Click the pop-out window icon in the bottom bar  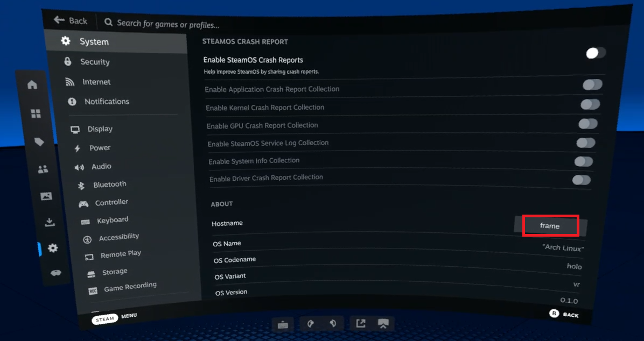coord(360,323)
